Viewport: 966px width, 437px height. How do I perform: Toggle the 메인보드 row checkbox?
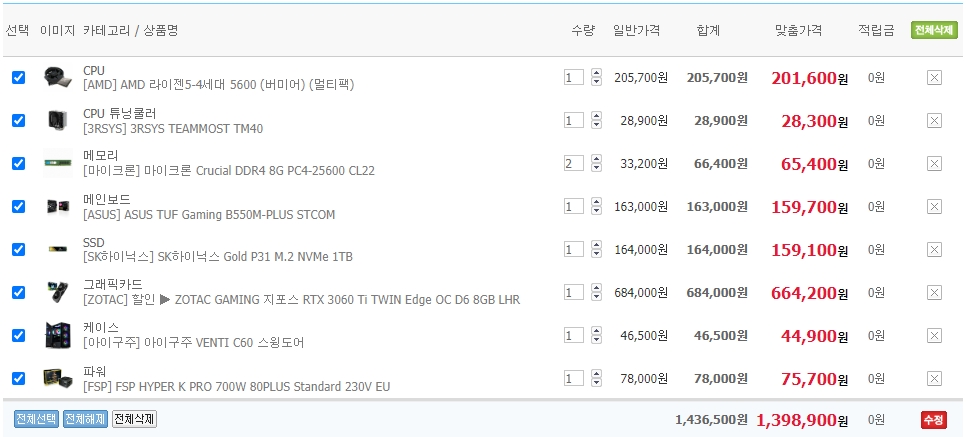click(18, 206)
